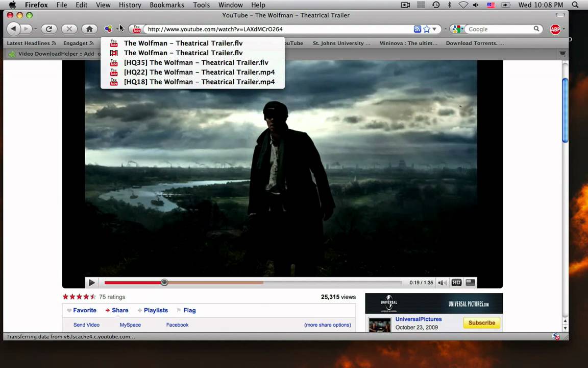Play the video with the play button
This screenshot has height=368, width=588.
(91, 282)
